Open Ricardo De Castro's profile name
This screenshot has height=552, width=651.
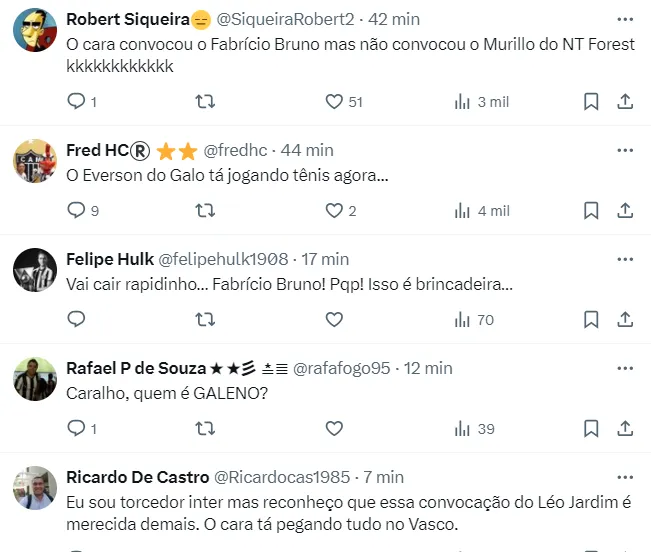(x=137, y=477)
